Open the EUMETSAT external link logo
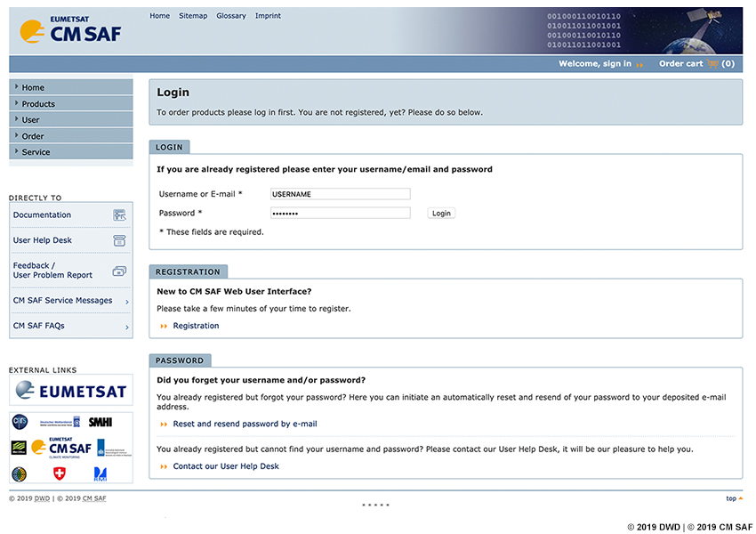 click(x=71, y=390)
